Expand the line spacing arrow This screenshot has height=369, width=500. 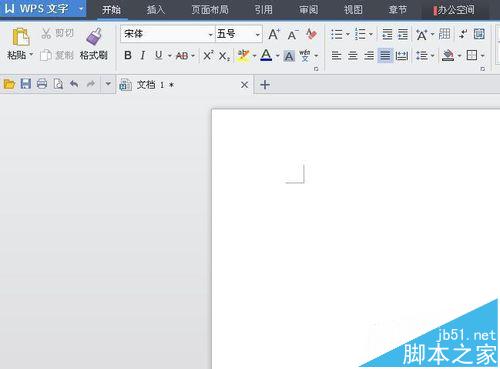click(x=433, y=56)
